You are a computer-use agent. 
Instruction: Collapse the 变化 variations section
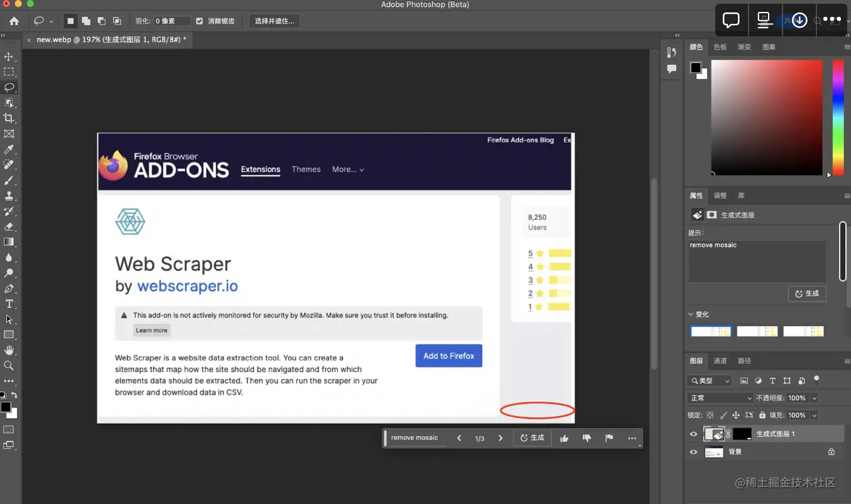[x=691, y=314]
